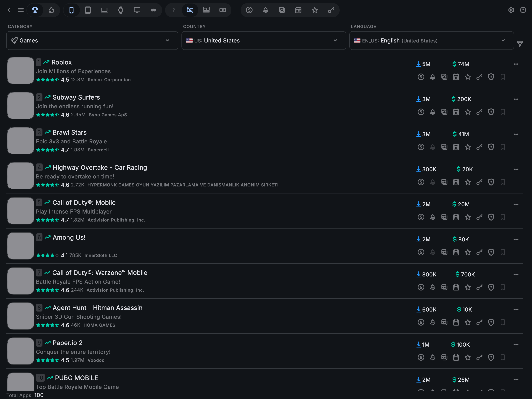The width and height of the screenshot is (532, 399).
Task: Click shield icon for Brawl Stars
Action: (x=491, y=147)
